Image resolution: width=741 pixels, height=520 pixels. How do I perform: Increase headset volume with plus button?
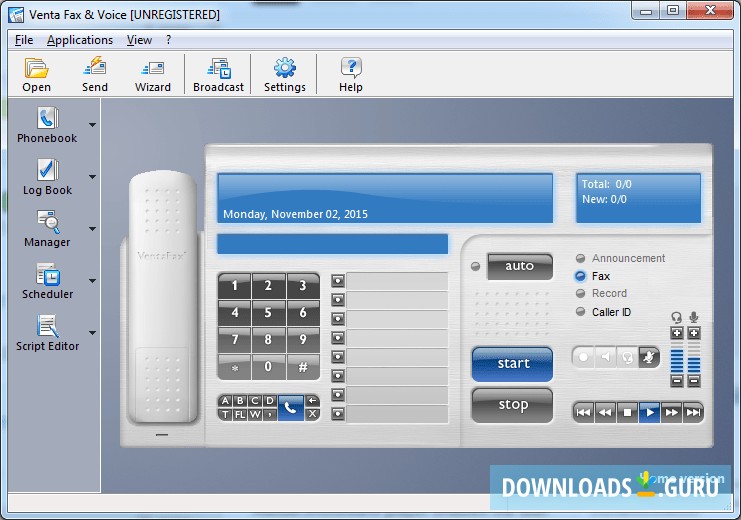pyautogui.click(x=677, y=333)
